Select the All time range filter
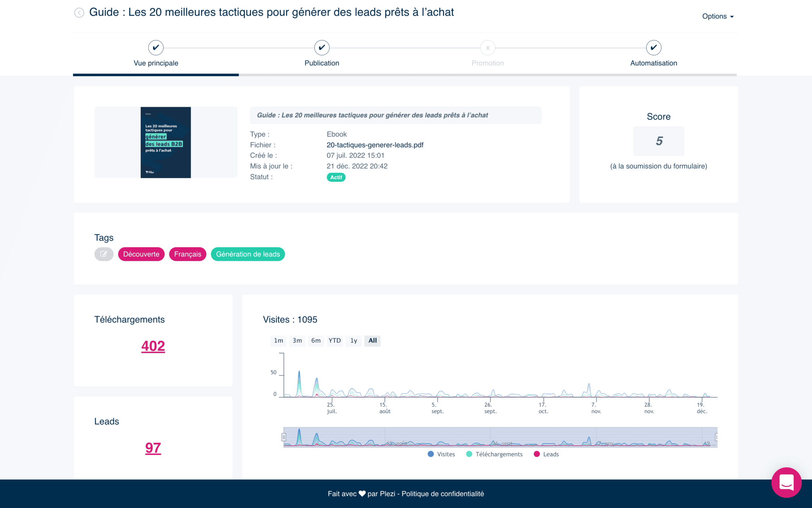The height and width of the screenshot is (508, 812). [372, 340]
